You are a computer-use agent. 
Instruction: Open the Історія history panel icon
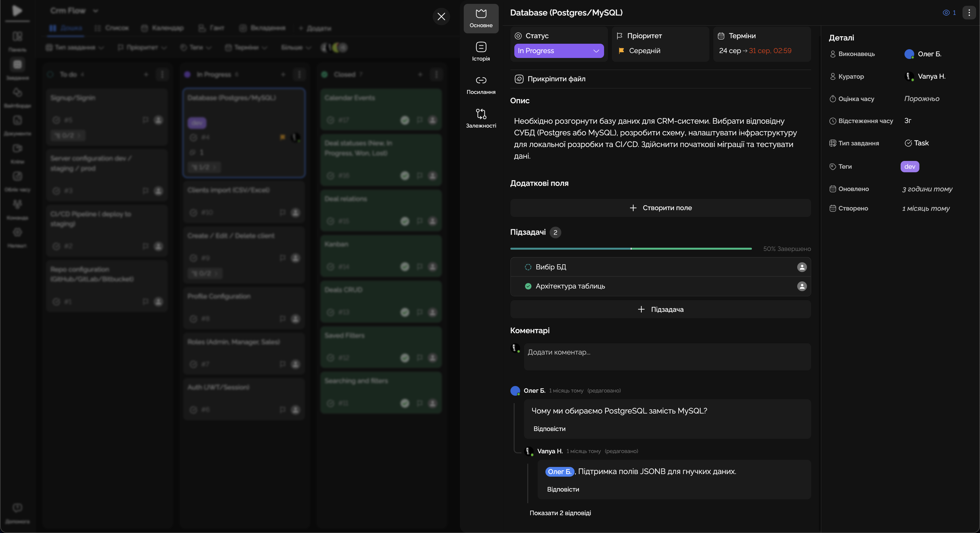tap(481, 48)
